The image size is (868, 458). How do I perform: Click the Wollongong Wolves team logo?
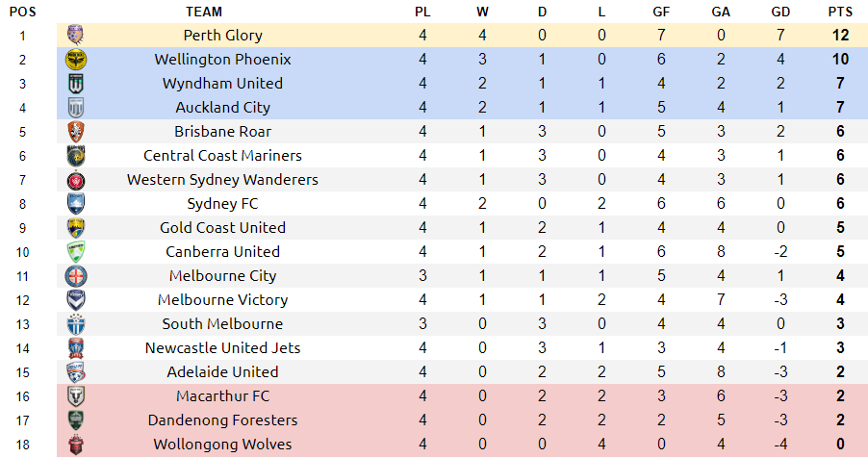pyautogui.click(x=76, y=445)
